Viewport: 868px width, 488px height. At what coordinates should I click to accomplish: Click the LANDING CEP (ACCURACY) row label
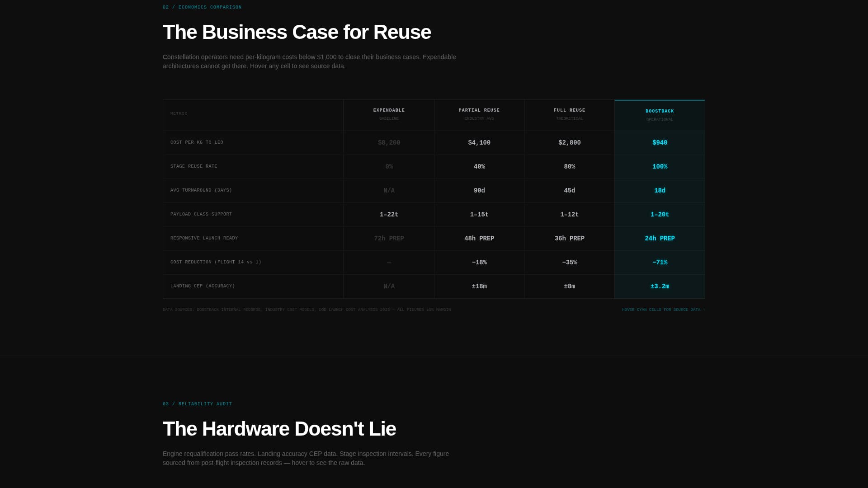pos(203,286)
